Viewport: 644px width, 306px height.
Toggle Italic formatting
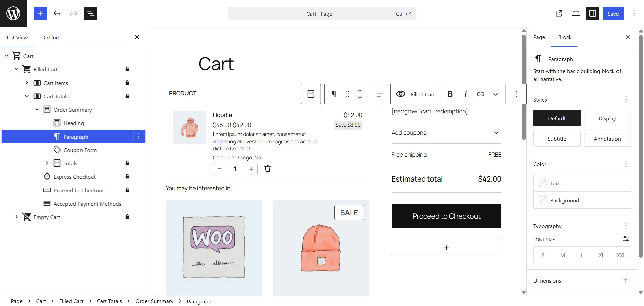[466, 94]
